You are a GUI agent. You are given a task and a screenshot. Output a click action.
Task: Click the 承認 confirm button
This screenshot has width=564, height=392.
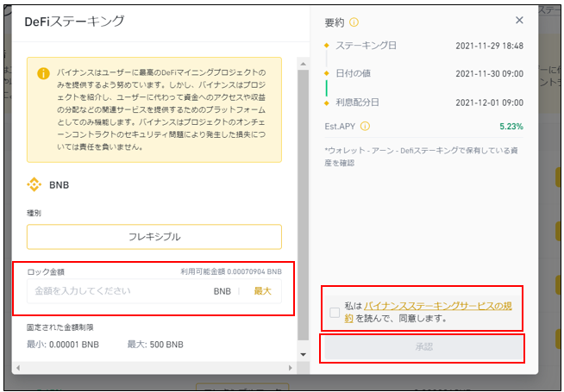423,347
